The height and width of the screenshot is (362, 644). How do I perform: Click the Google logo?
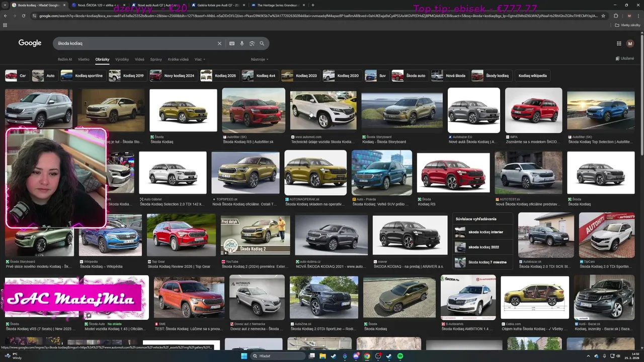click(30, 43)
